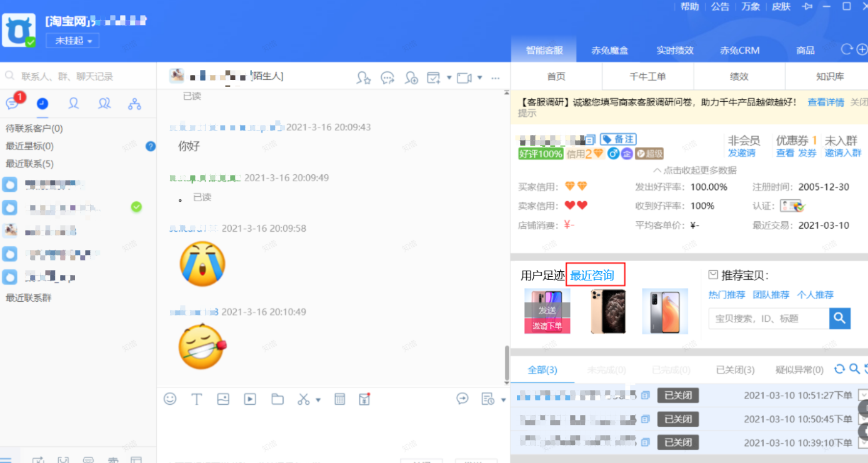Expand the 未挂起 status dropdown
The image size is (868, 463).
pyautogui.click(x=72, y=41)
